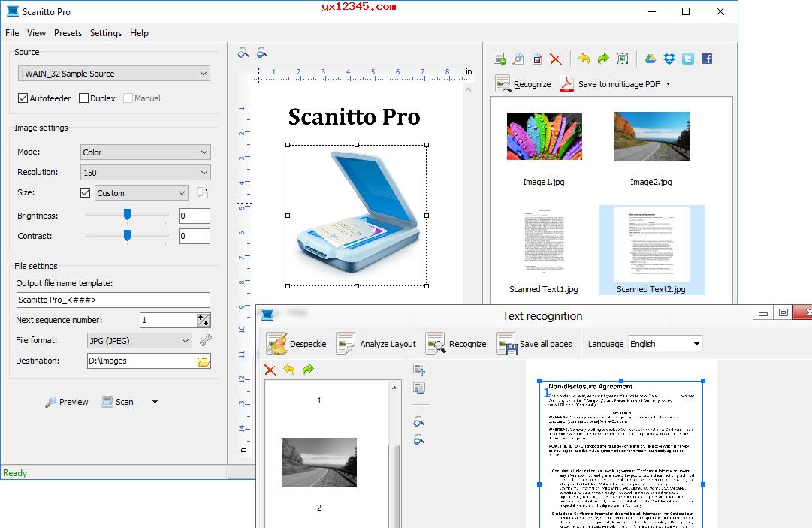812x528 pixels.
Task: Click Despeckle in the Text recognition toolbar
Action: (296, 344)
